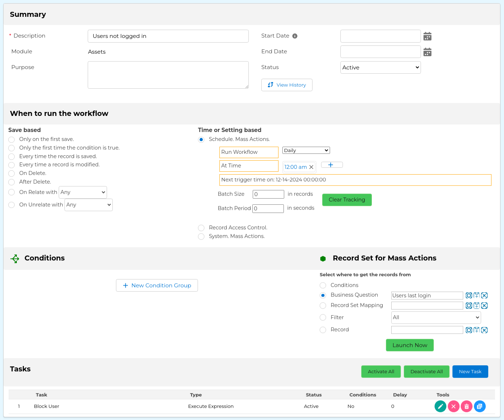Screen dimensions: 504x420
Task: Select the 'On Relate with' radio option
Action: click(x=11, y=192)
